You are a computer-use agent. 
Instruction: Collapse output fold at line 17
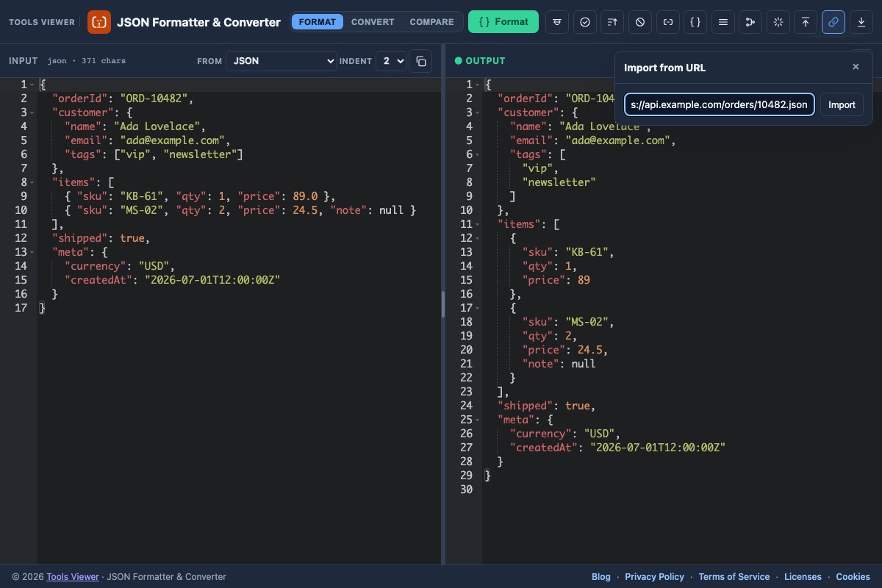pos(478,308)
